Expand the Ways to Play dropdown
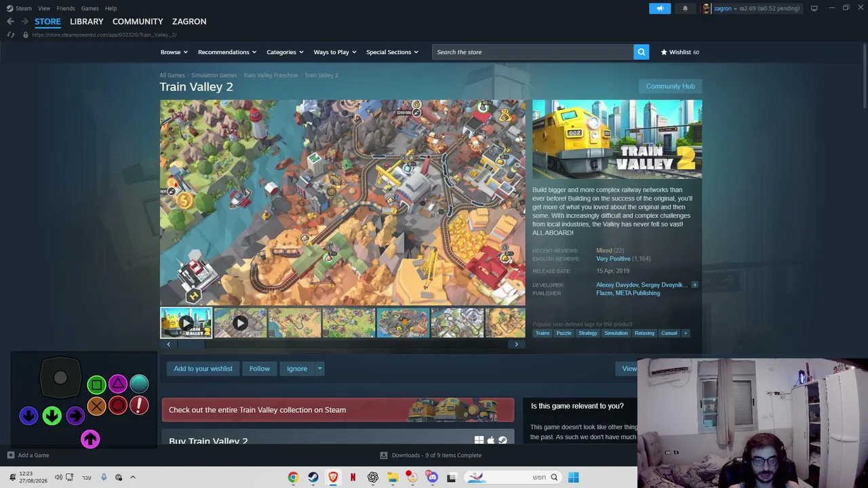Image resolution: width=868 pixels, height=488 pixels. (334, 52)
